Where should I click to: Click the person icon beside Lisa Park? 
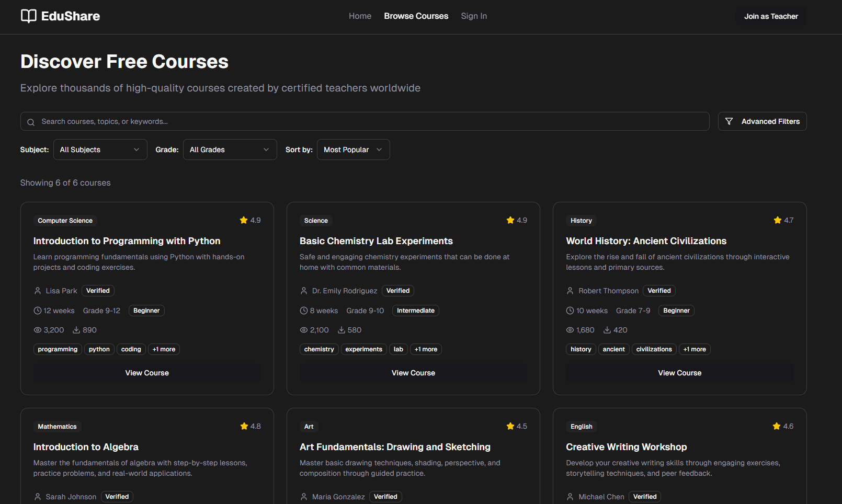[x=38, y=291]
